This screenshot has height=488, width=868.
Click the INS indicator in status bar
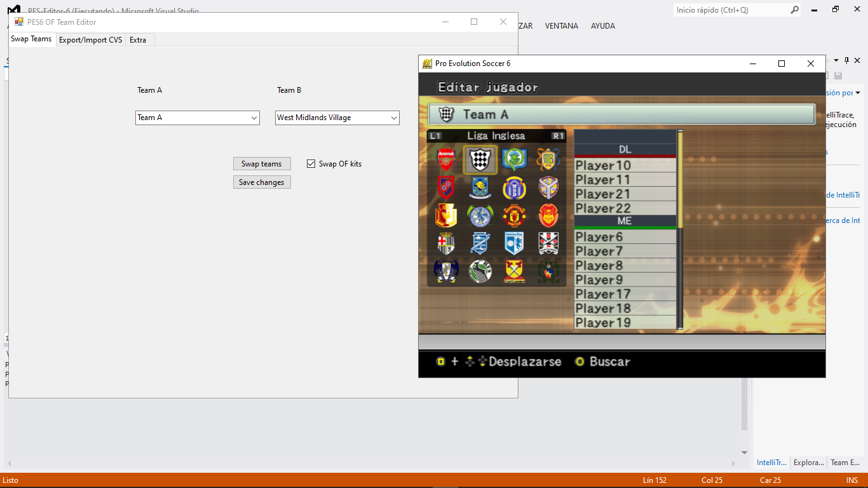point(852,480)
